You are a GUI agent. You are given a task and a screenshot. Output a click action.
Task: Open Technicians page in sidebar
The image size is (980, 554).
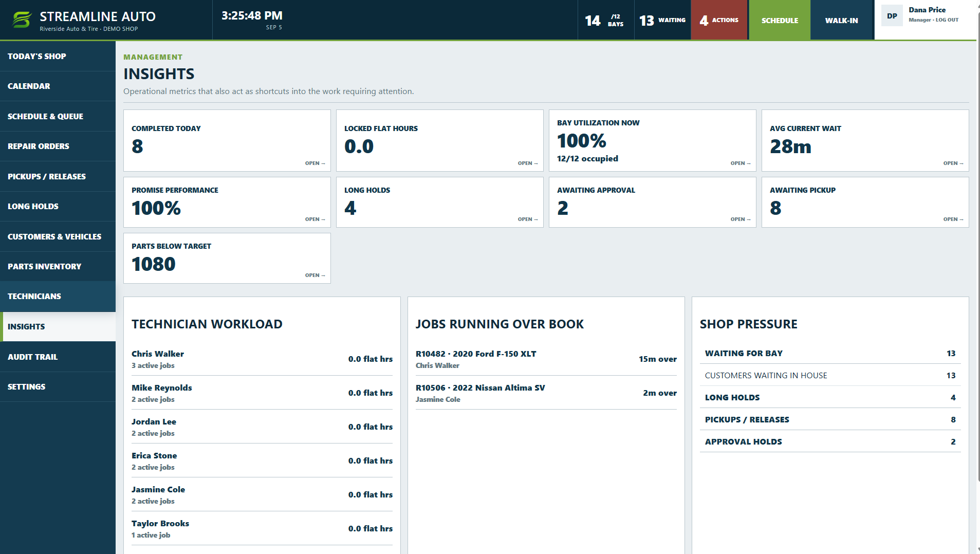pos(58,296)
